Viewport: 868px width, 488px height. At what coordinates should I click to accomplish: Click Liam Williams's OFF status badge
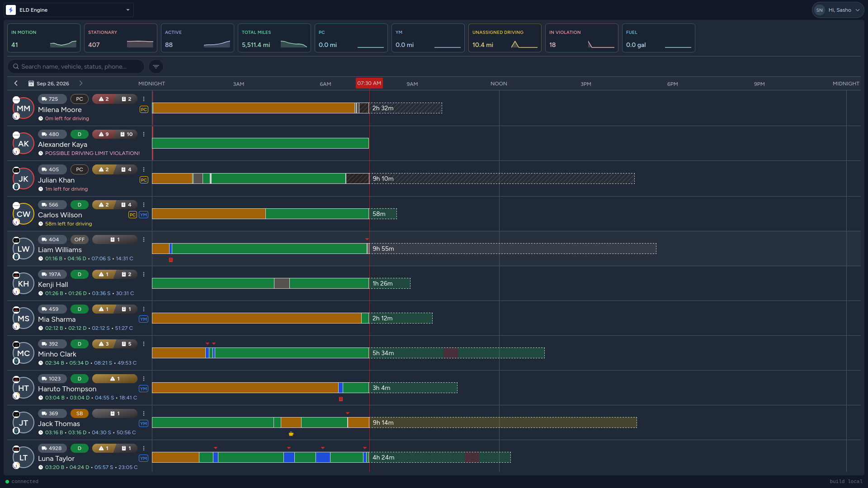[x=80, y=239]
